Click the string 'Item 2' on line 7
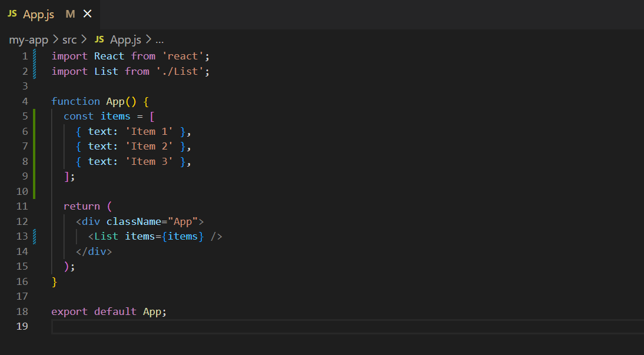The height and width of the screenshot is (355, 644). pos(148,146)
